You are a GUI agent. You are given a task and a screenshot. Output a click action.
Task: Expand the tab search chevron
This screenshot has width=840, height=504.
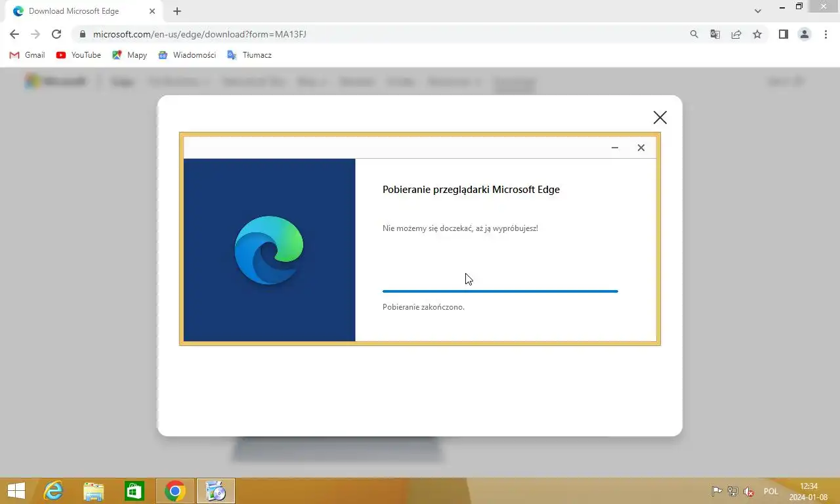(758, 11)
